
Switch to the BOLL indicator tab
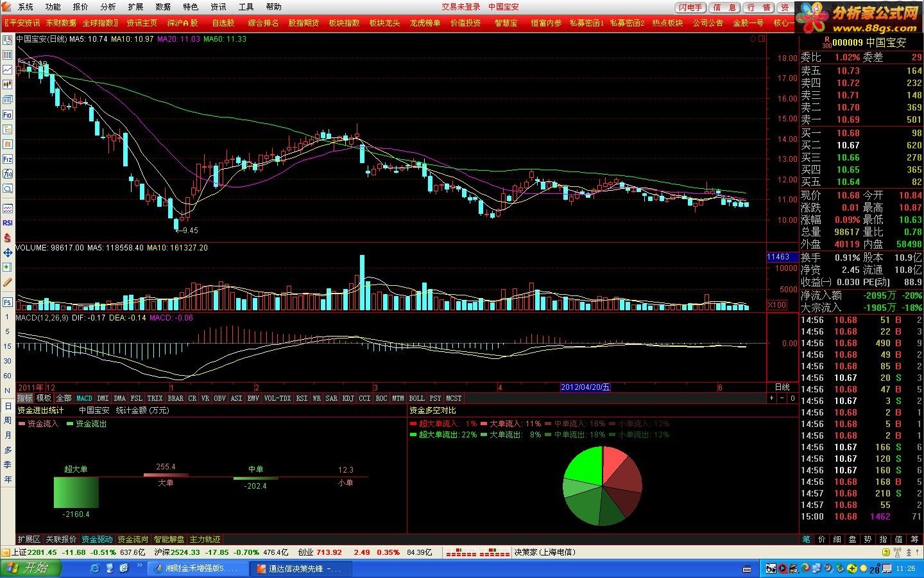coord(416,398)
